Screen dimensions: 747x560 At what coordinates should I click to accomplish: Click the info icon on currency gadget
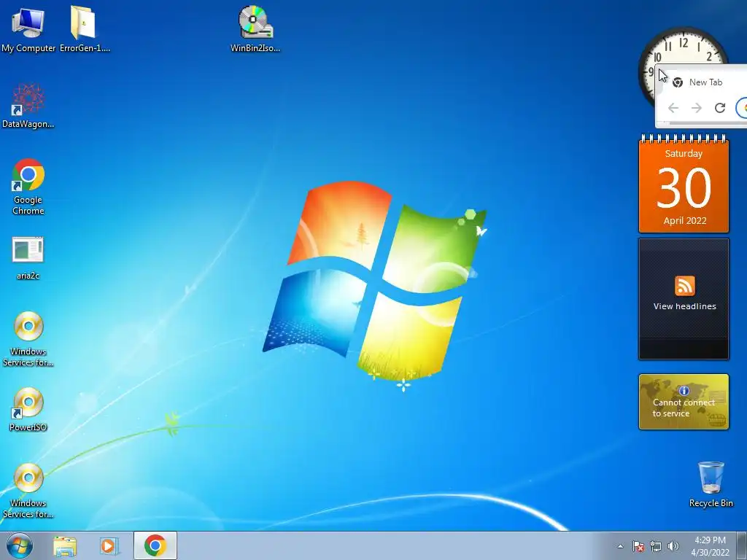pyautogui.click(x=684, y=391)
